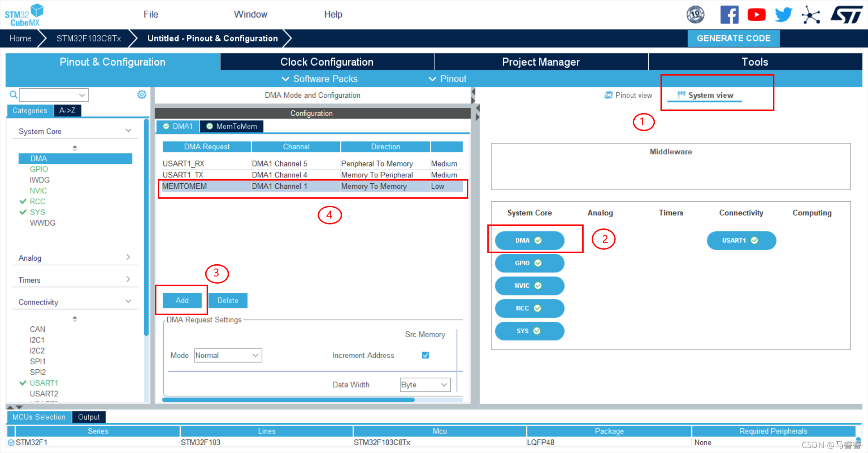
Task: Select the MCUs Selection tab
Action: point(39,417)
